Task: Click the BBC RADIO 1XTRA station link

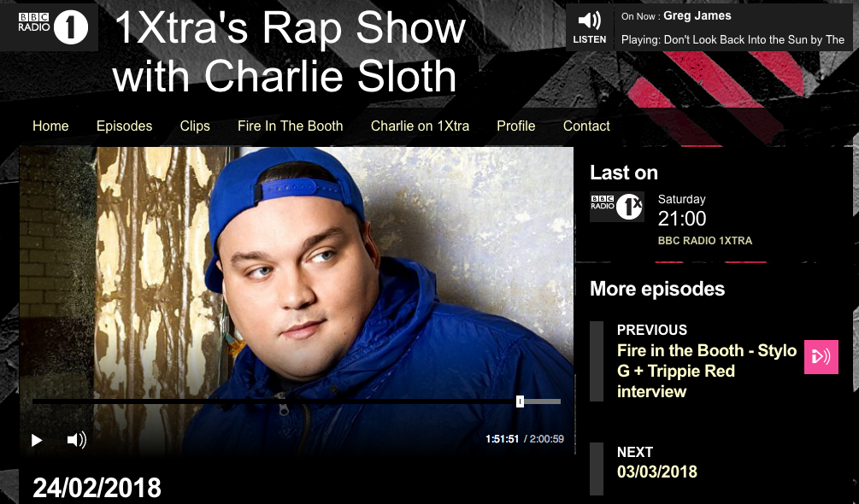Action: pyautogui.click(x=704, y=241)
